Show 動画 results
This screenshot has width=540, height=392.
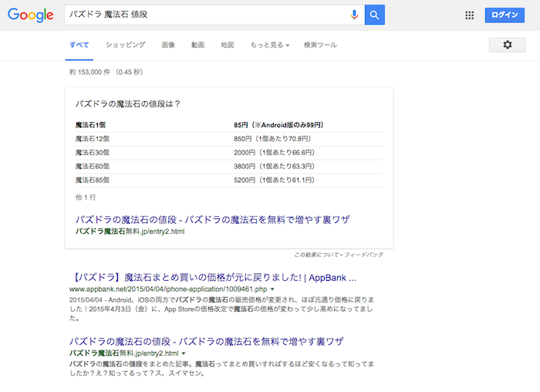[x=198, y=45]
